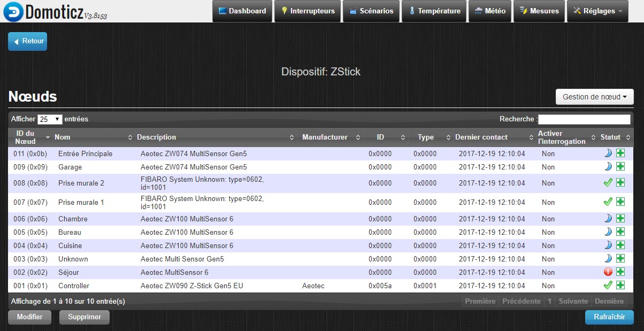The image size is (644, 331).
Task: Select the Prise murale 1 node name
Action: 81,202
